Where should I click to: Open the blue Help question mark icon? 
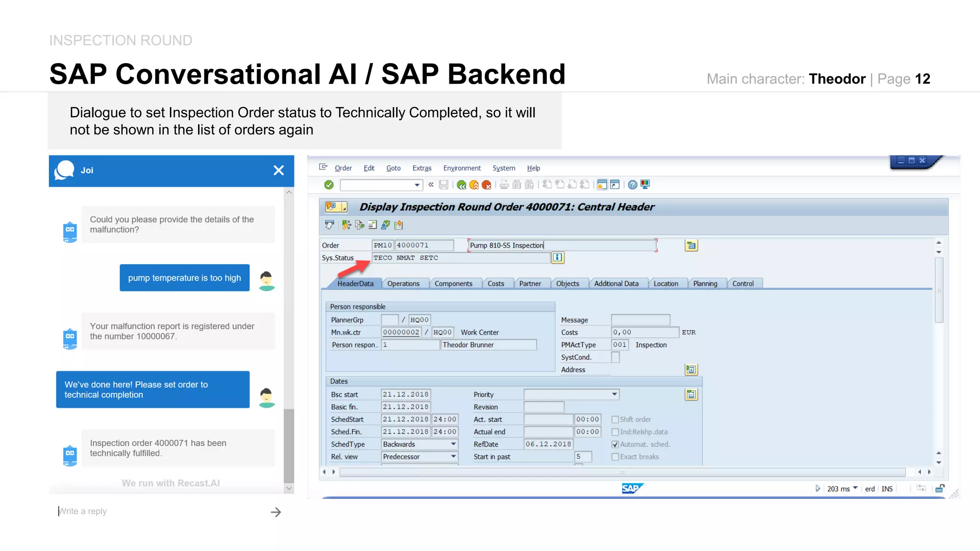(x=633, y=185)
